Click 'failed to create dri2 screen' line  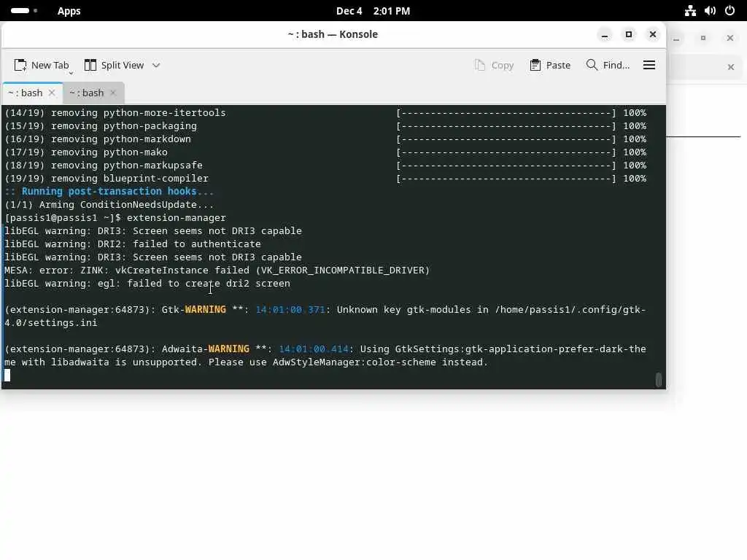147,284
